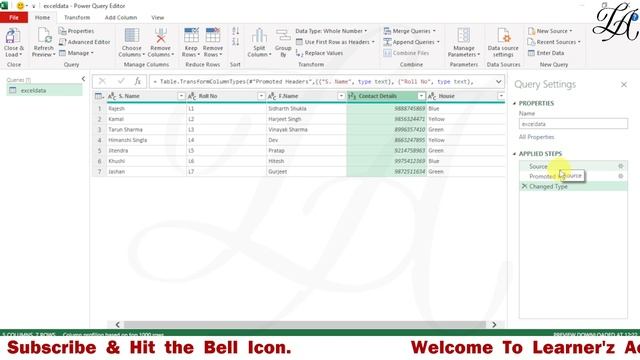Viewport: 640px width, 360px height.
Task: Open the Append Queries dropdown
Action: click(x=411, y=42)
